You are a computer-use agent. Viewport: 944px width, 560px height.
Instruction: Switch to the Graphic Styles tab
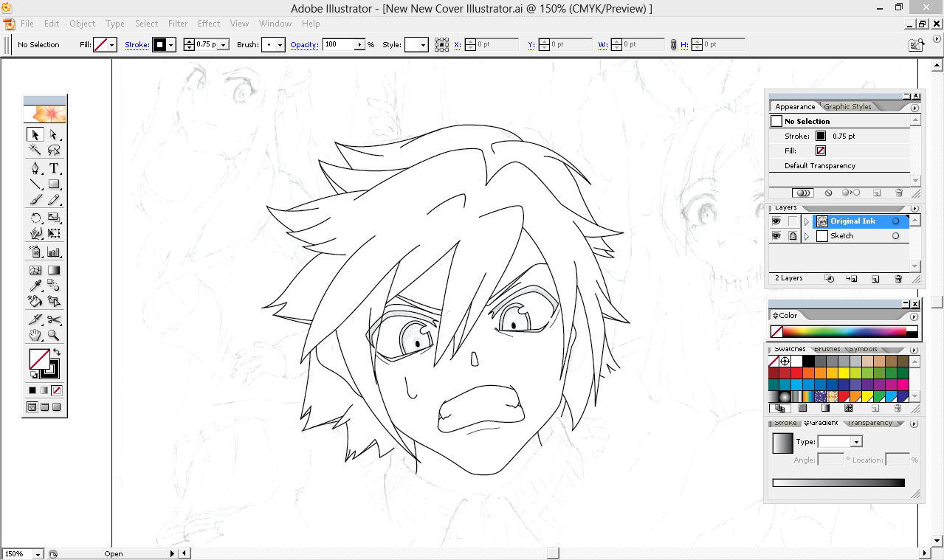[847, 107]
